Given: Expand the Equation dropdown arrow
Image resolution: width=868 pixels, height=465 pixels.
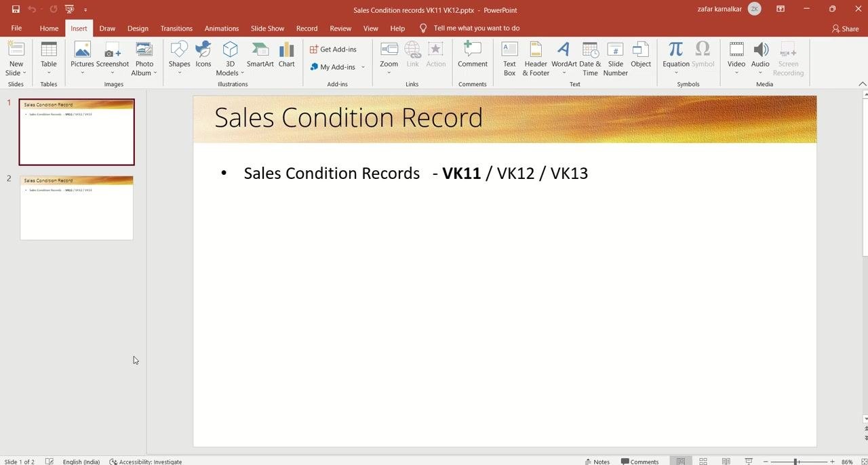Looking at the screenshot, I should 675,73.
